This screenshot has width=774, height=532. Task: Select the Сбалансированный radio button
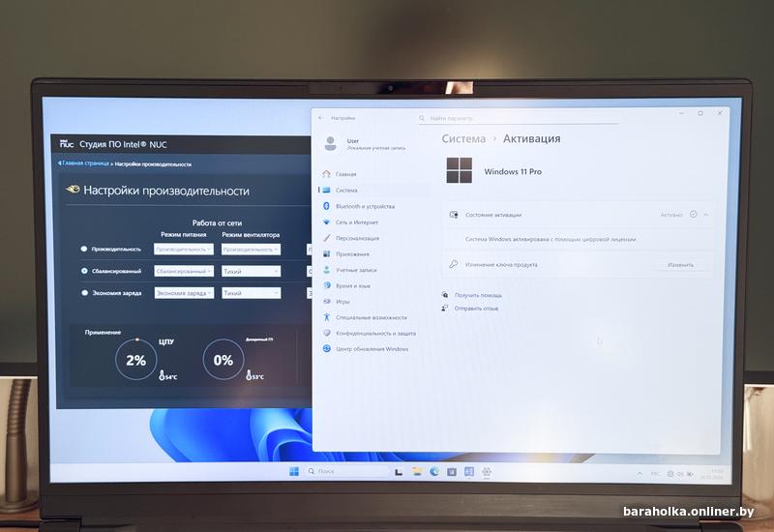tap(84, 271)
